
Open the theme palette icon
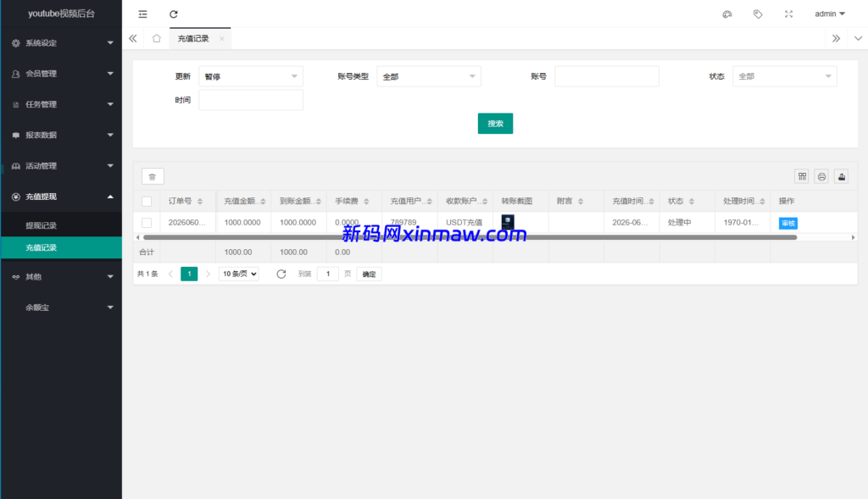(x=726, y=14)
